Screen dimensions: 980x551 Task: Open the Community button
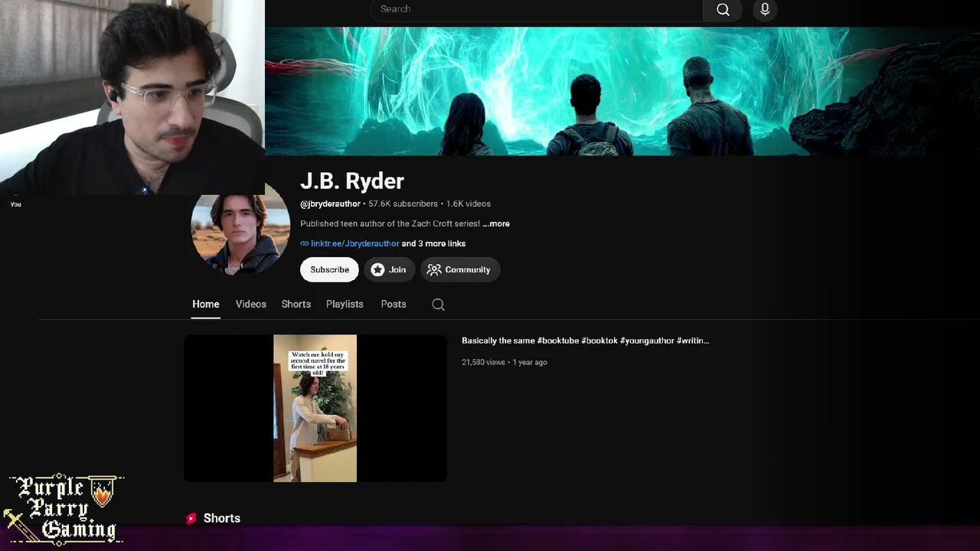(x=459, y=269)
